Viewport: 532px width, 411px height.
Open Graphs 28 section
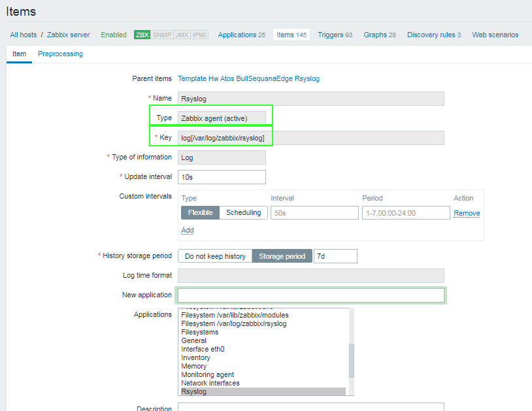380,35
